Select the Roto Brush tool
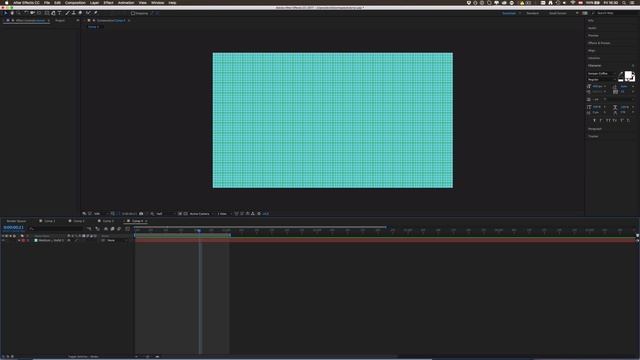The height and width of the screenshot is (360, 640). (x=88, y=13)
